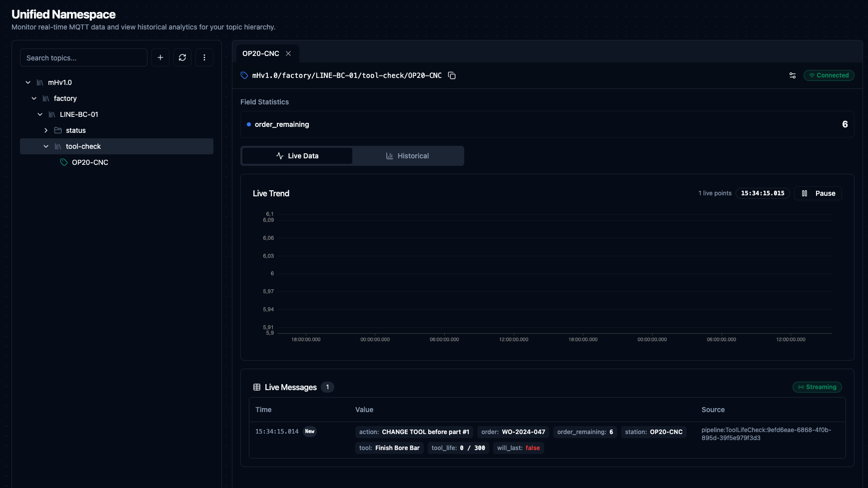
Task: Open the topic settings sliders icon
Action: pyautogui.click(x=793, y=75)
